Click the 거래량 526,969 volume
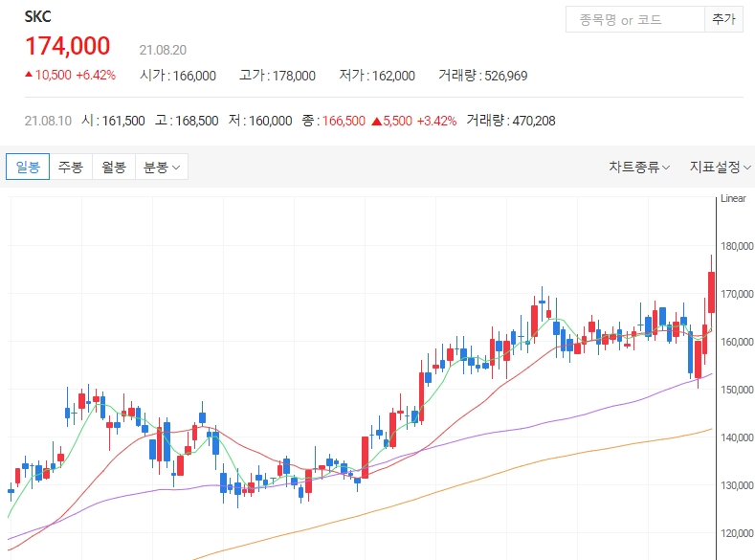755x560 pixels. tap(483, 76)
